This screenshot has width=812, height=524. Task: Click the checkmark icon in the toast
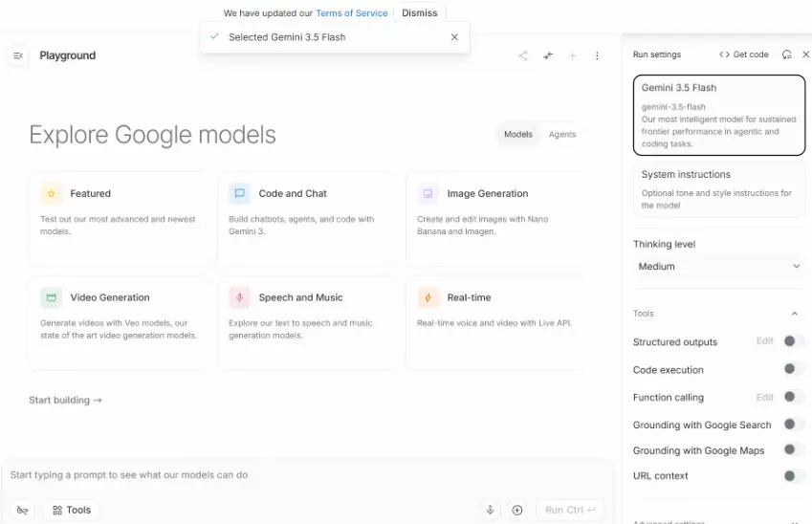[x=214, y=36]
